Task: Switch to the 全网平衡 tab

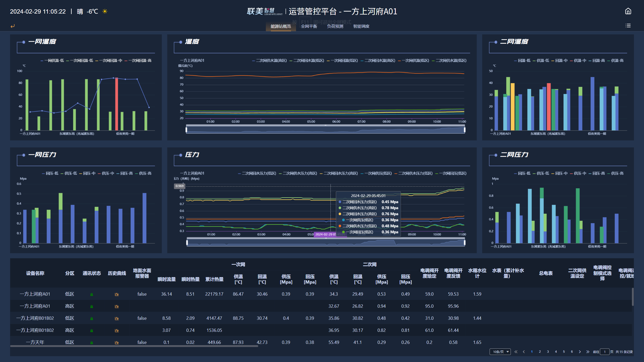Action: (309, 26)
